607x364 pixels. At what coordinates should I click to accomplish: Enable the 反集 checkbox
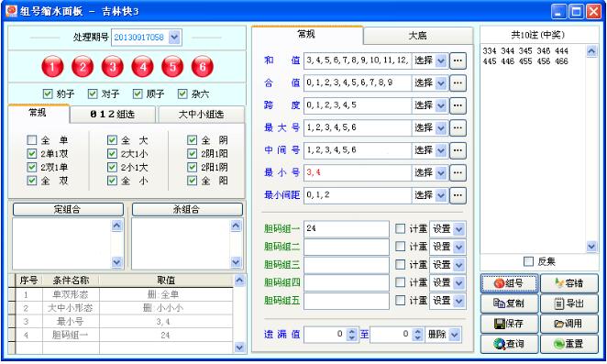click(x=528, y=262)
